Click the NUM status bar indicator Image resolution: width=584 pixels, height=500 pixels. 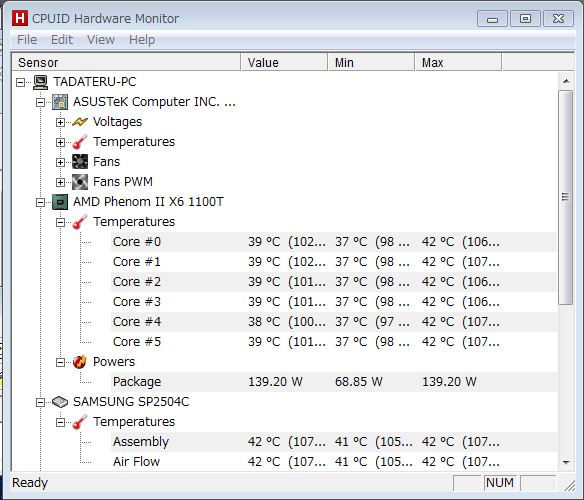click(500, 483)
